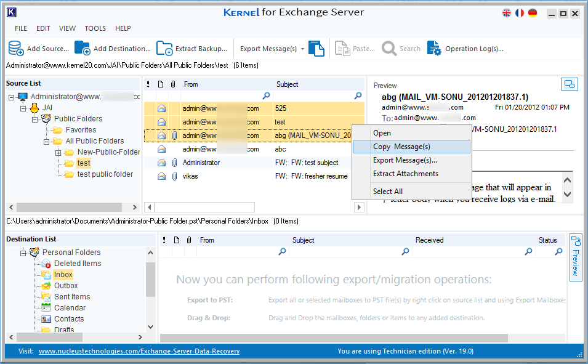Click envelope icon of the 525 message
The height and width of the screenshot is (364, 588).
162,108
